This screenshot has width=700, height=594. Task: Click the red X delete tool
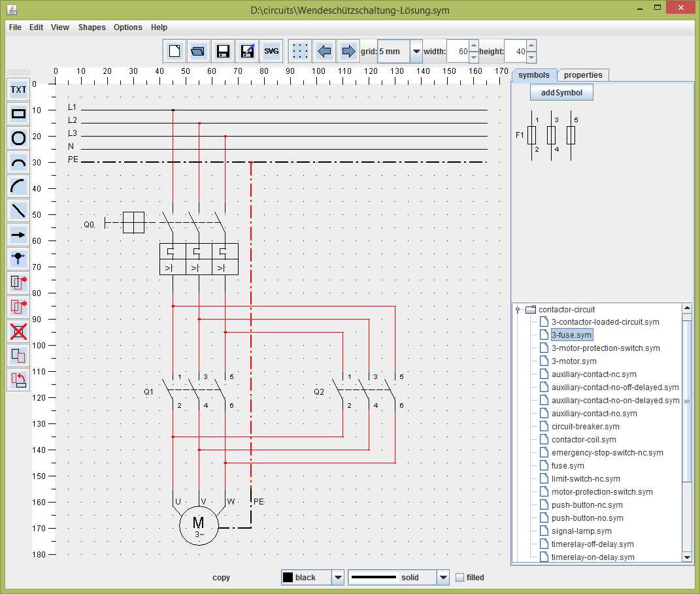pos(18,331)
